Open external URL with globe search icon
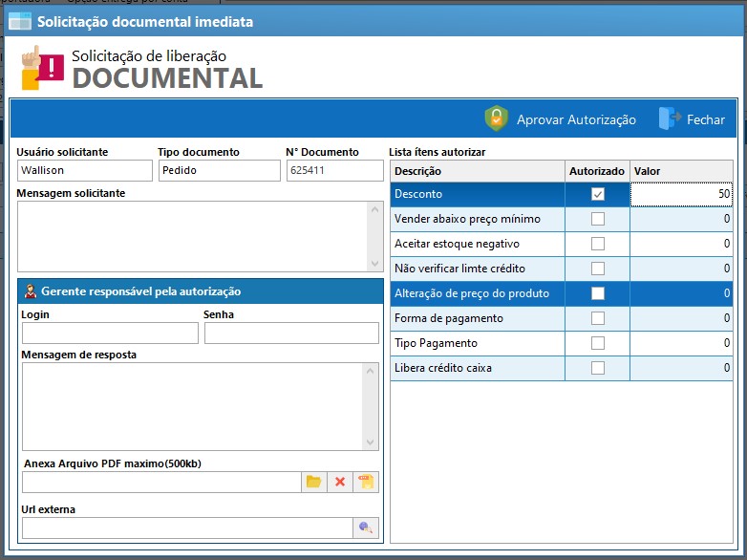Screen dimensions: 747x560 click(x=366, y=528)
